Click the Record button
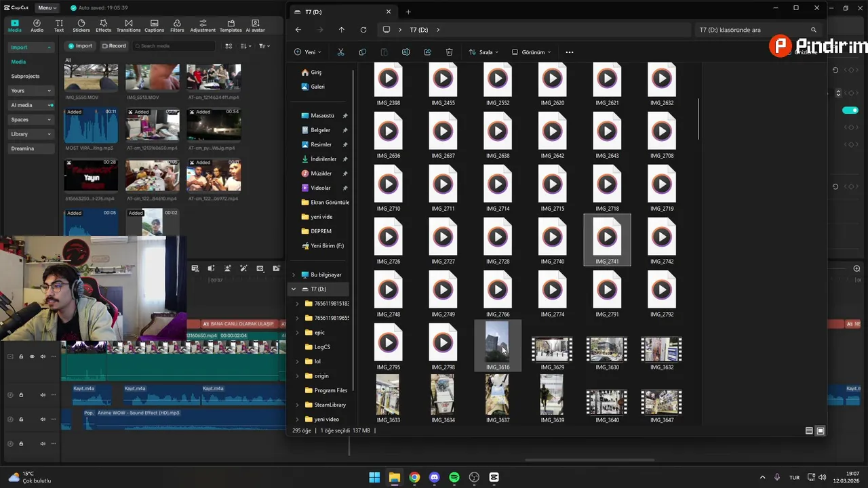 114,46
